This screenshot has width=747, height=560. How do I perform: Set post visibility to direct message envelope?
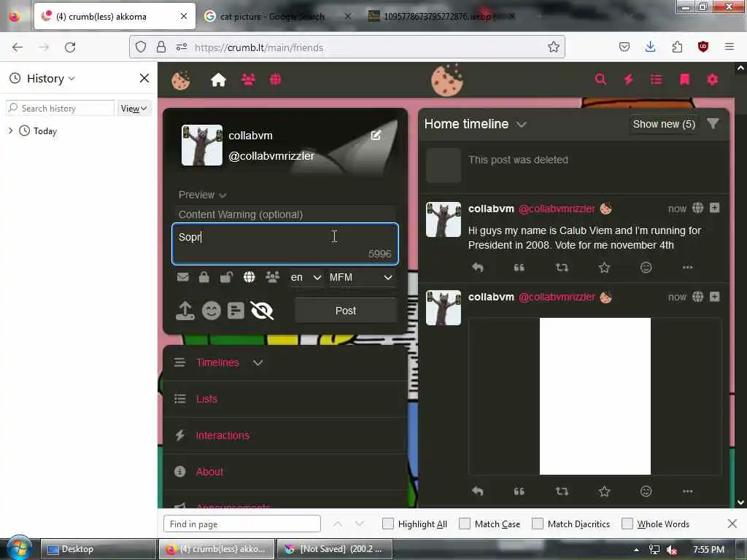(x=182, y=277)
